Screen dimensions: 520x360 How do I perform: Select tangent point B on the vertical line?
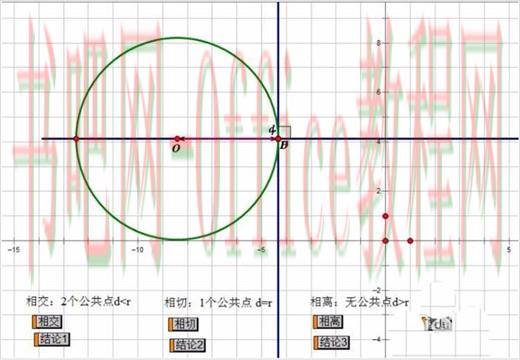click(x=278, y=139)
